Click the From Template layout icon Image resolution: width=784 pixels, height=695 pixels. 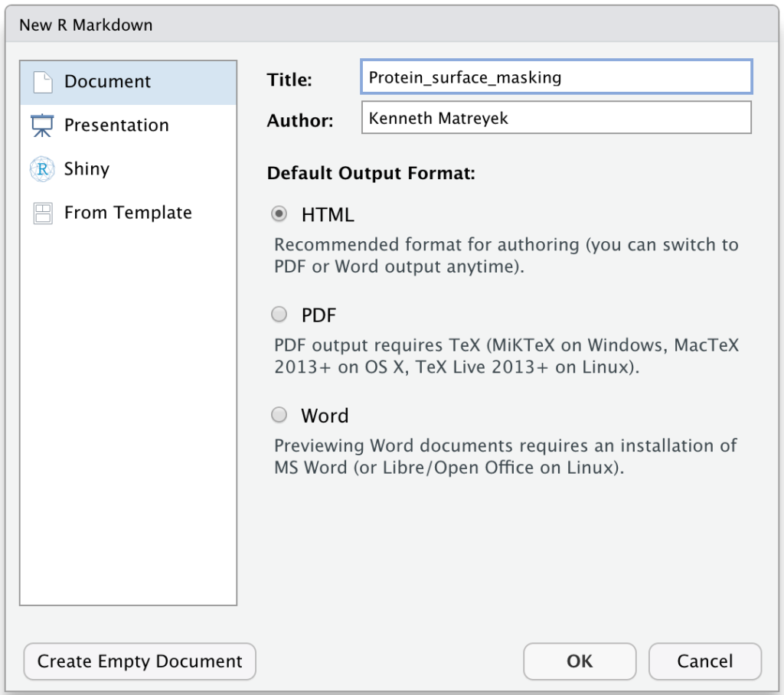click(x=43, y=213)
